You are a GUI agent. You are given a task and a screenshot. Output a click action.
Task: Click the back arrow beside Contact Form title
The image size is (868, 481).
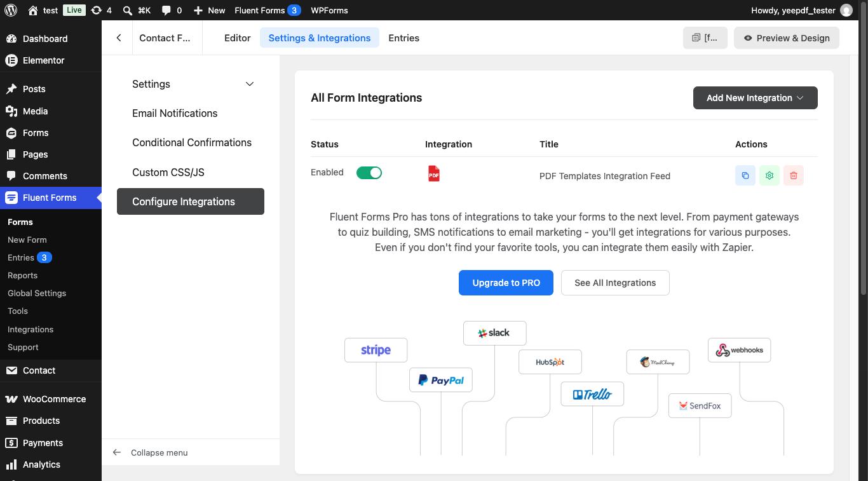pos(119,38)
